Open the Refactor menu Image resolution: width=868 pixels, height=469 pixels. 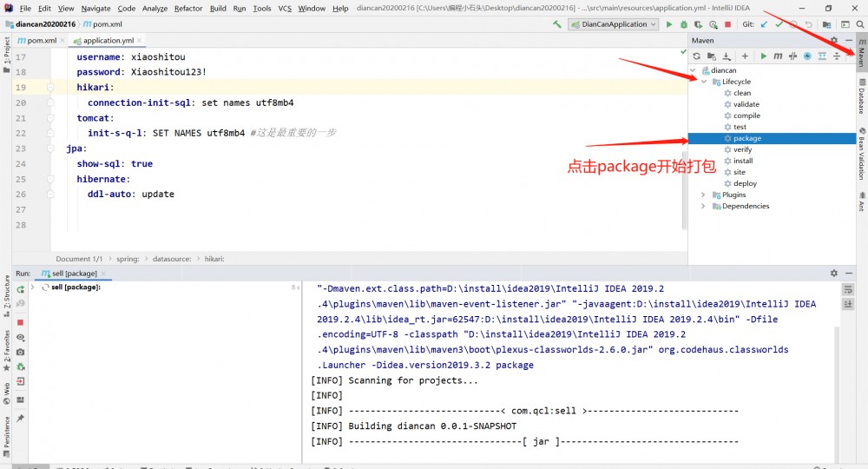tap(188, 9)
